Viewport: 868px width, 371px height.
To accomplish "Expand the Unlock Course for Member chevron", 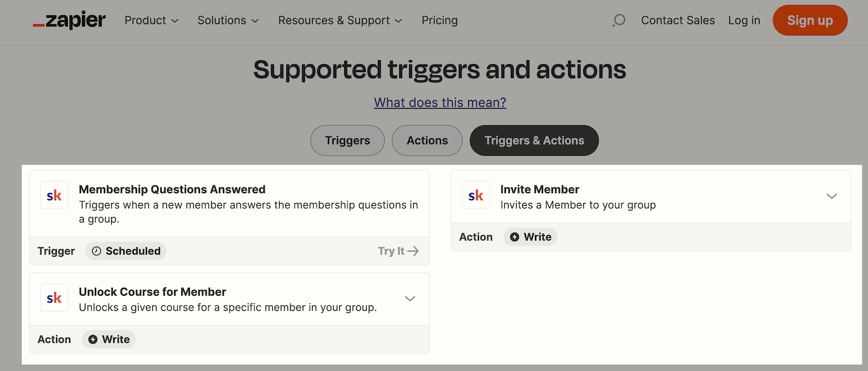I will pyautogui.click(x=410, y=298).
